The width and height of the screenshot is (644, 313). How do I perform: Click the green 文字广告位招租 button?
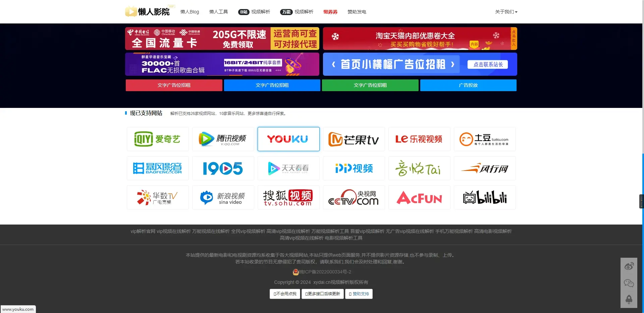tap(370, 85)
